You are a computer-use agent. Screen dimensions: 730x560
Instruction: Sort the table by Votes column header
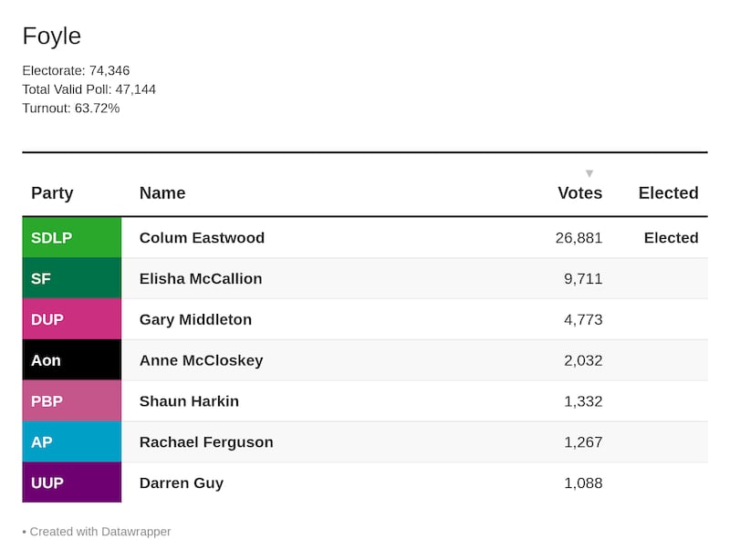tap(579, 193)
